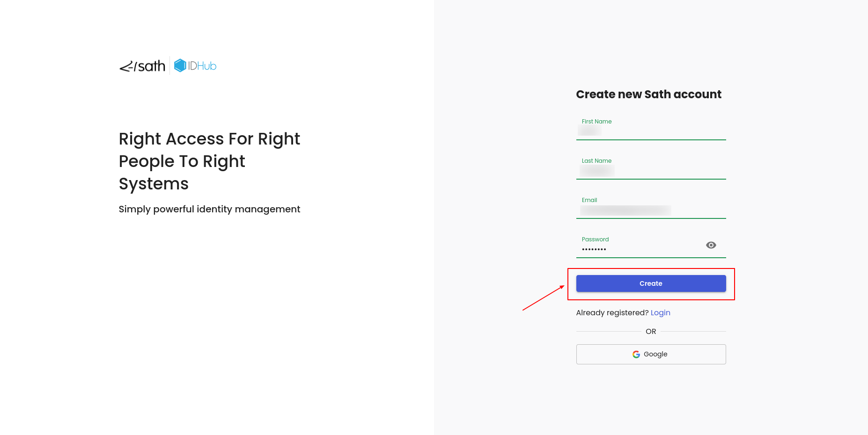Image resolution: width=868 pixels, height=435 pixels.
Task: Click the "Already registered?" text
Action: 612,313
